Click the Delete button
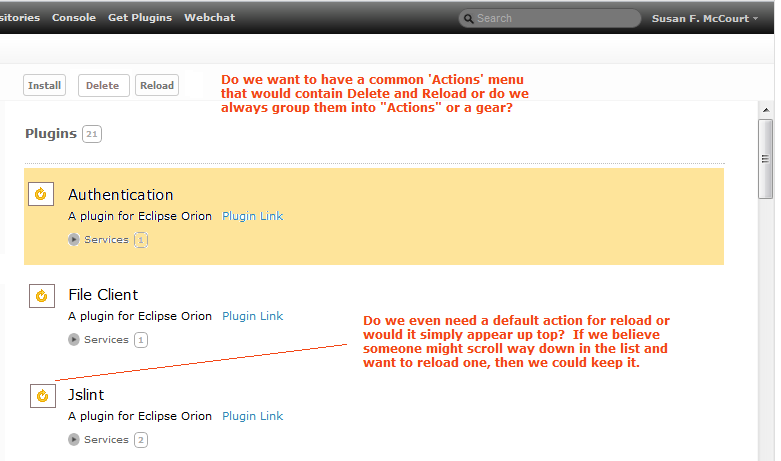This screenshot has height=461, width=781. pyautogui.click(x=103, y=85)
